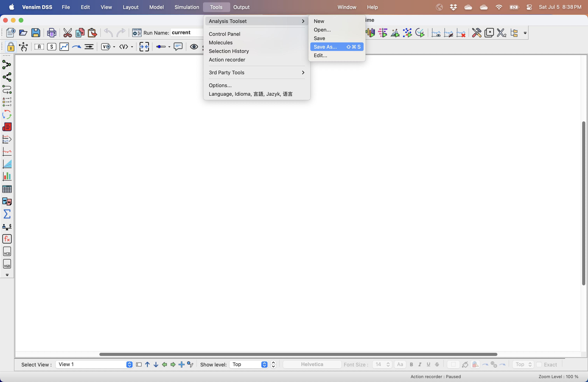Toggle the eye visibility tool
Image resolution: width=588 pixels, height=382 pixels.
pos(194,46)
